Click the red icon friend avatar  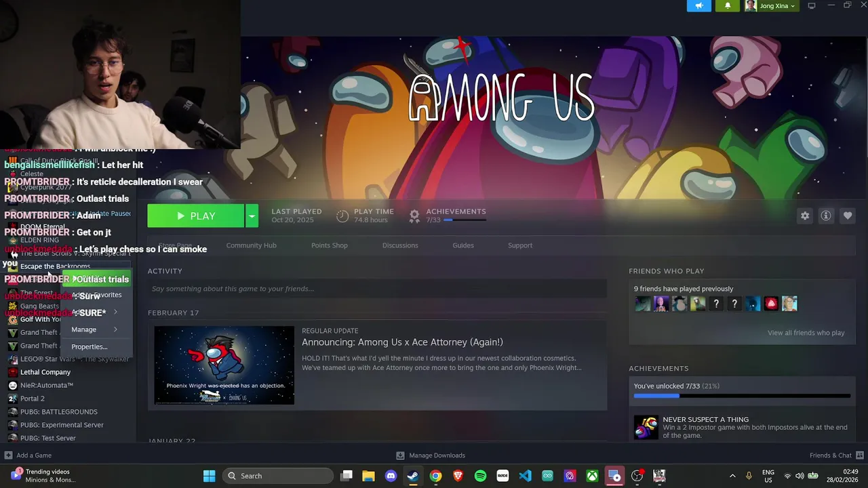[x=771, y=304]
